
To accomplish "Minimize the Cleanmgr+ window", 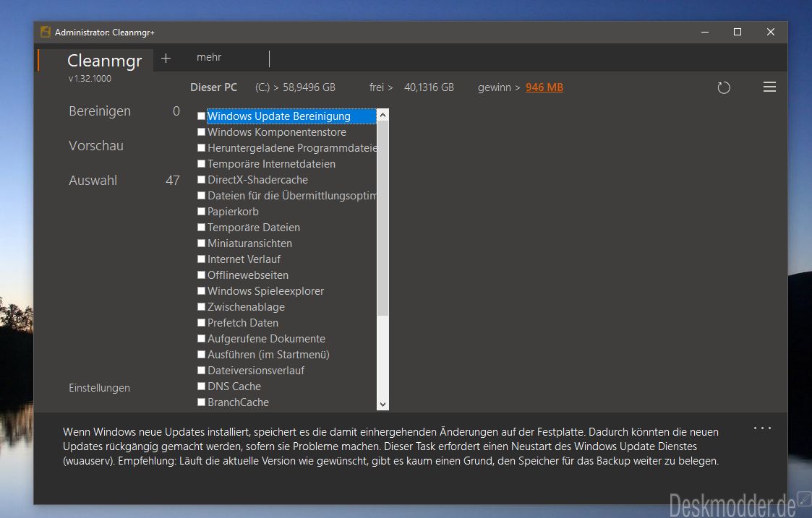I will click(705, 32).
